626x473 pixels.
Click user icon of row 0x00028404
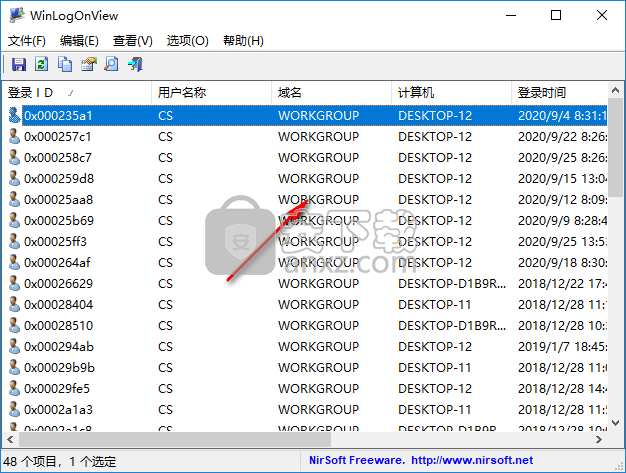[14, 305]
